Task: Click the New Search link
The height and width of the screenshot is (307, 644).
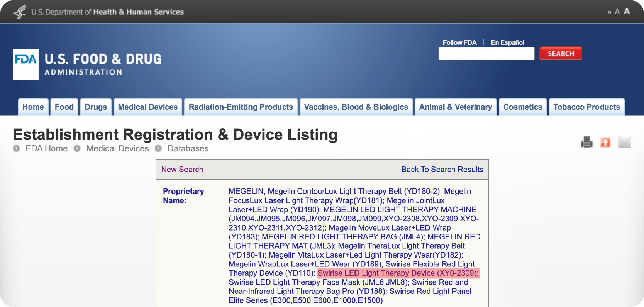Action: pos(182,170)
